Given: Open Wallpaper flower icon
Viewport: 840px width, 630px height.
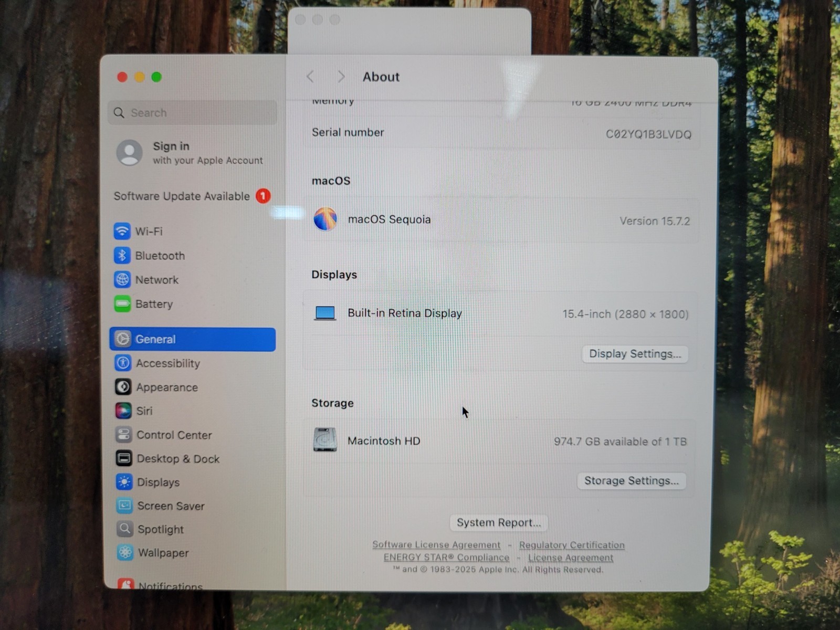Looking at the screenshot, I should tap(125, 552).
